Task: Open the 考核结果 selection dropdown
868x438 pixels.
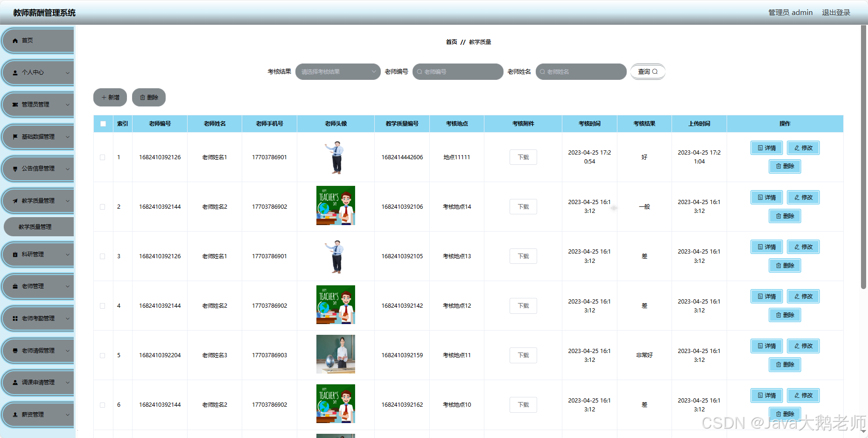Action: click(x=338, y=72)
